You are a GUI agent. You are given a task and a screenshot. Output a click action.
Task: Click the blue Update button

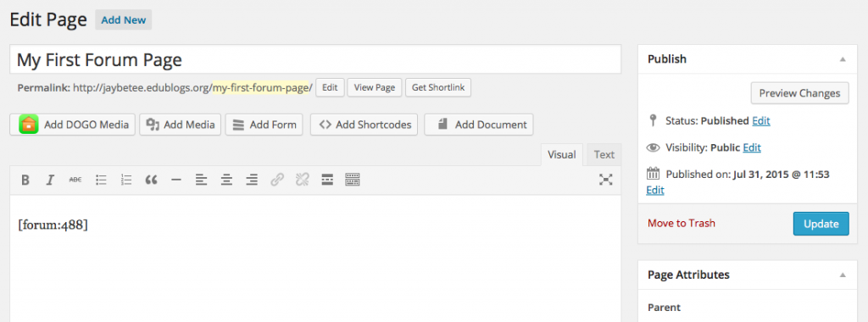tap(821, 224)
